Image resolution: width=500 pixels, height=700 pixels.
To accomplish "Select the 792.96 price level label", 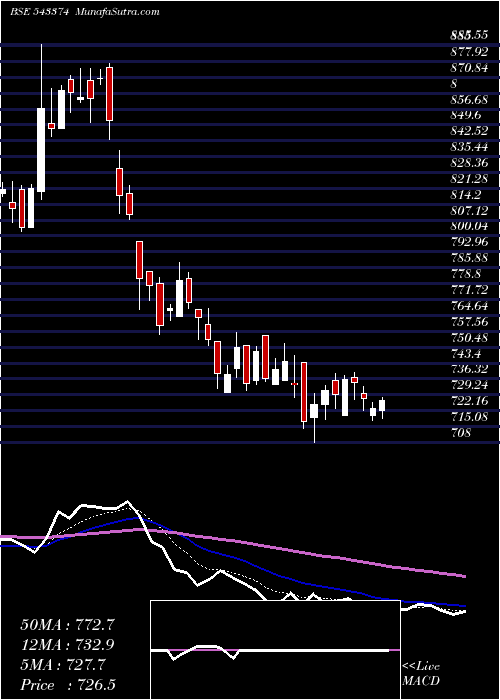I will (469, 242).
